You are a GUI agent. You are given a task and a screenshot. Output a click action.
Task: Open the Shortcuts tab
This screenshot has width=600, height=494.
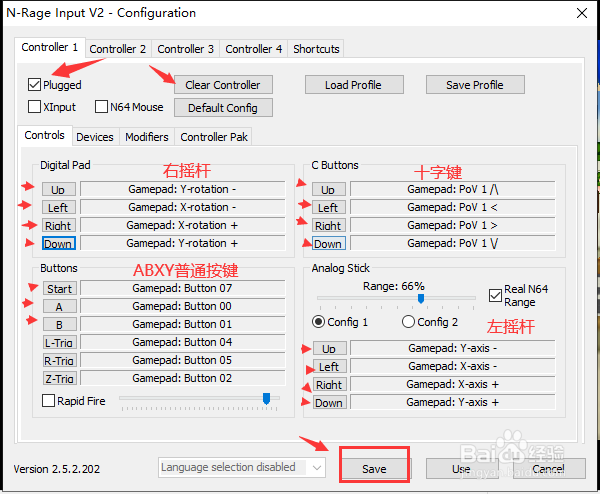pyautogui.click(x=316, y=49)
